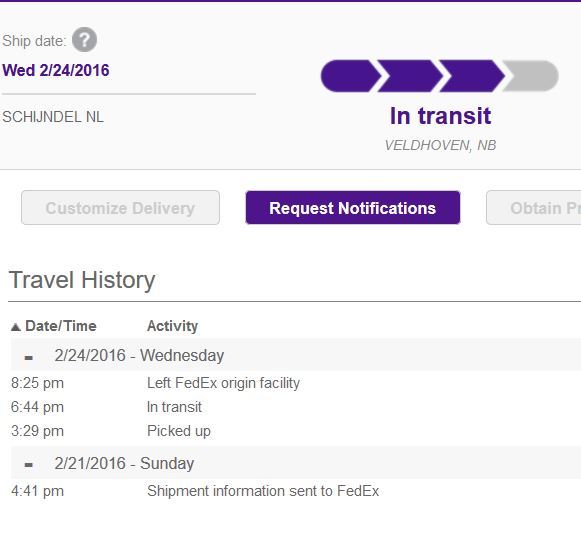Click the ship date help question icon

84,40
